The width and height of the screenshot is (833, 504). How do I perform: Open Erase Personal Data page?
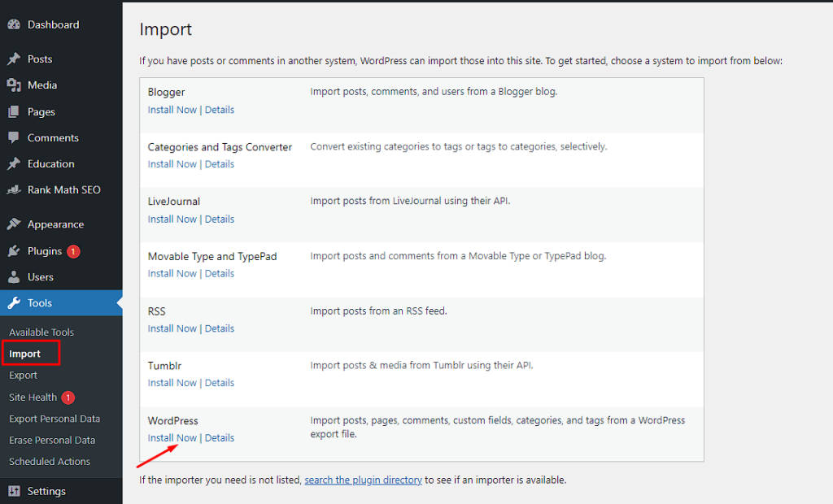(x=52, y=441)
